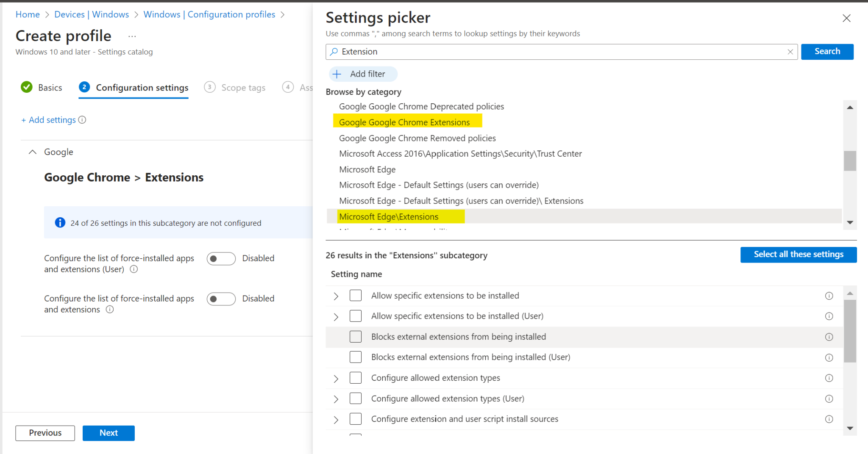Focus the Extension search input field

(562, 52)
